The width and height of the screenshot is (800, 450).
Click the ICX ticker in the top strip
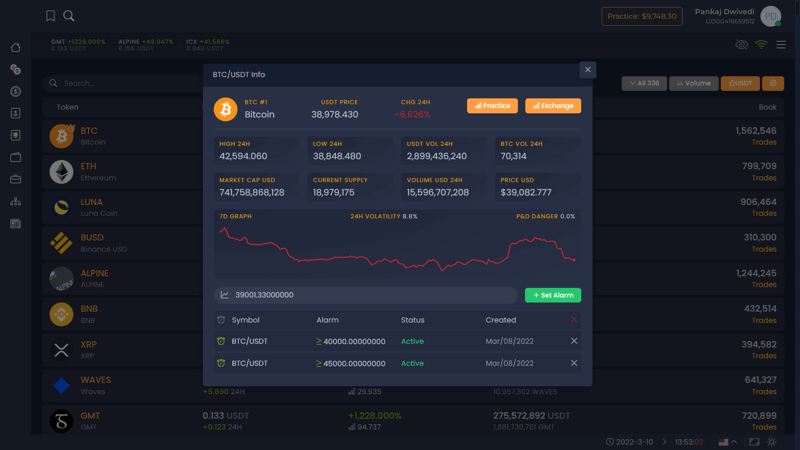208,45
